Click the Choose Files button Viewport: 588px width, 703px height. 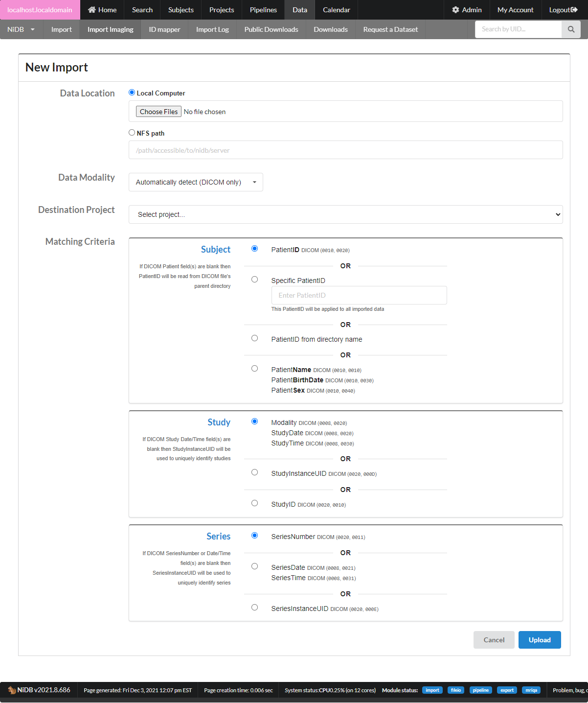pyautogui.click(x=158, y=112)
